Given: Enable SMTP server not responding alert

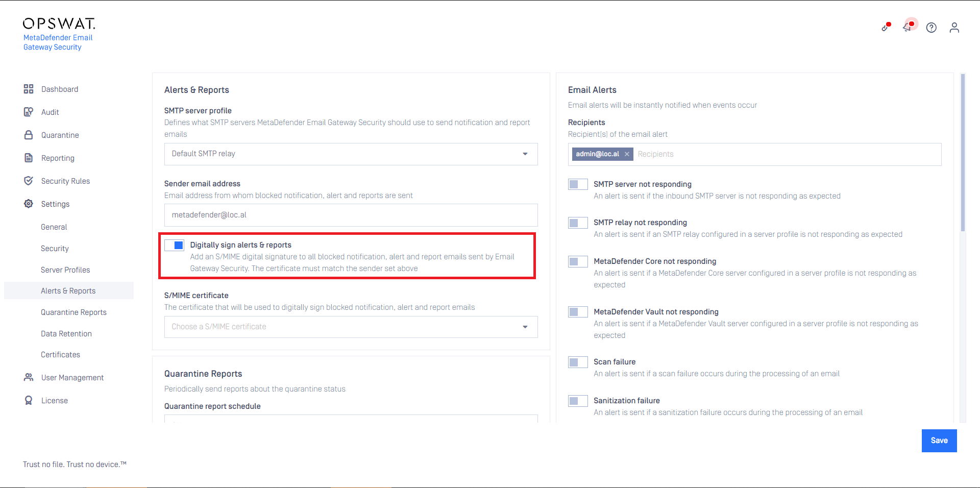Looking at the screenshot, I should (578, 184).
